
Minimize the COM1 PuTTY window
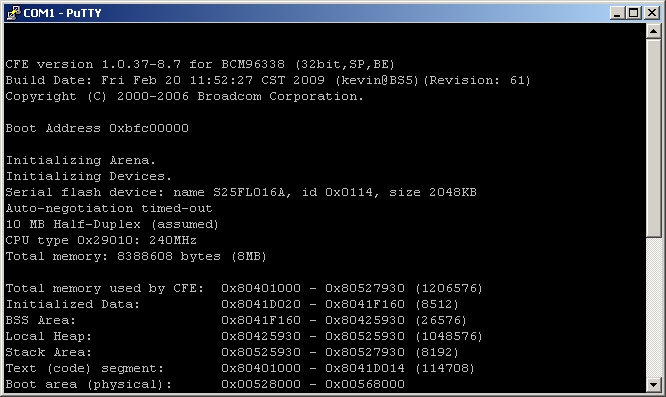[x=617, y=13]
